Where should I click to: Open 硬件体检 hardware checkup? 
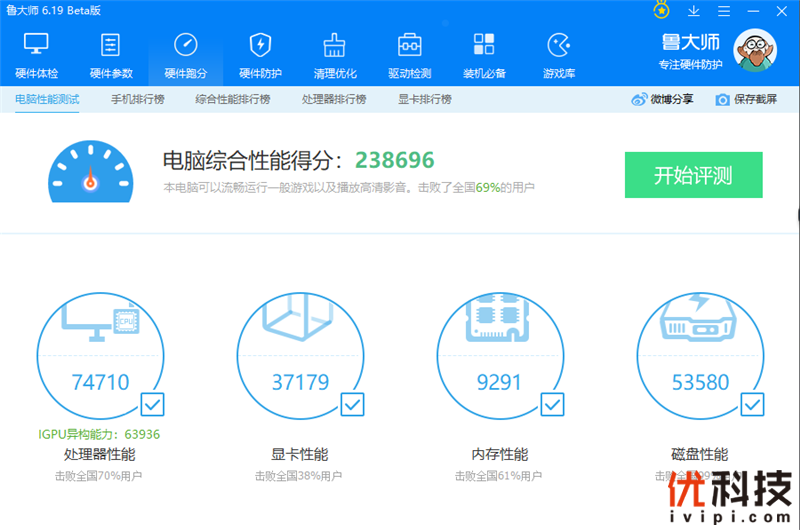[x=36, y=56]
